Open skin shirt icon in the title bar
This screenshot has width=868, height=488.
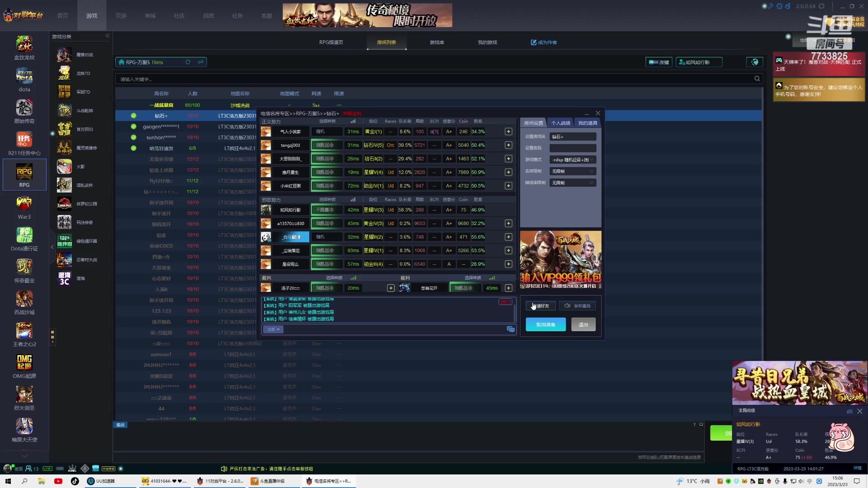tap(780, 6)
